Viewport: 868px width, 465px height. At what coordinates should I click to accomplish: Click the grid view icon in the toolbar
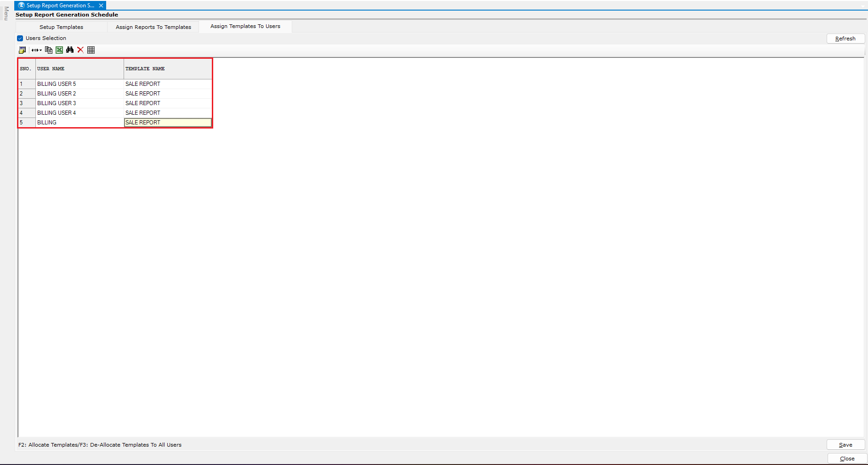[x=91, y=50]
